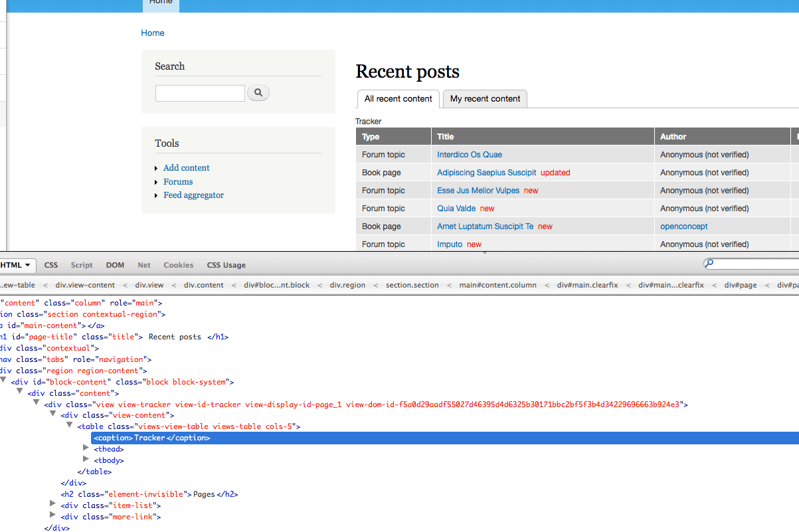Open the Adipiscing Saepius Suscipit post
Viewport: 799px width, 532px height.
coord(486,173)
